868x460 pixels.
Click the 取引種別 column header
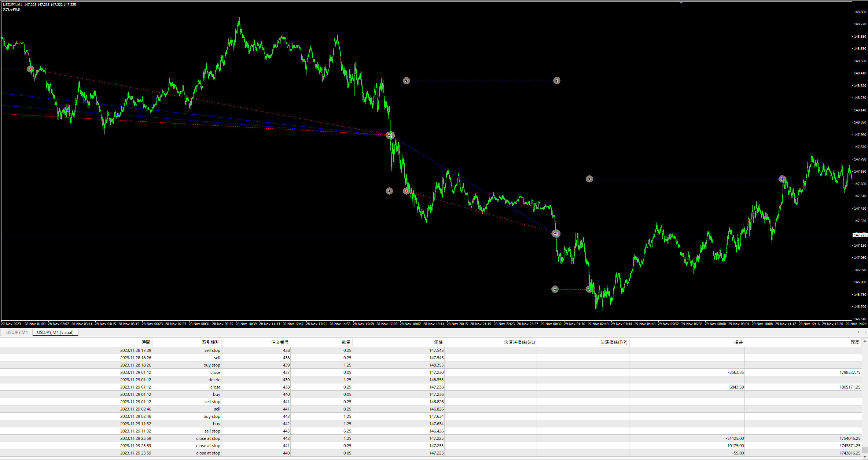click(x=210, y=342)
